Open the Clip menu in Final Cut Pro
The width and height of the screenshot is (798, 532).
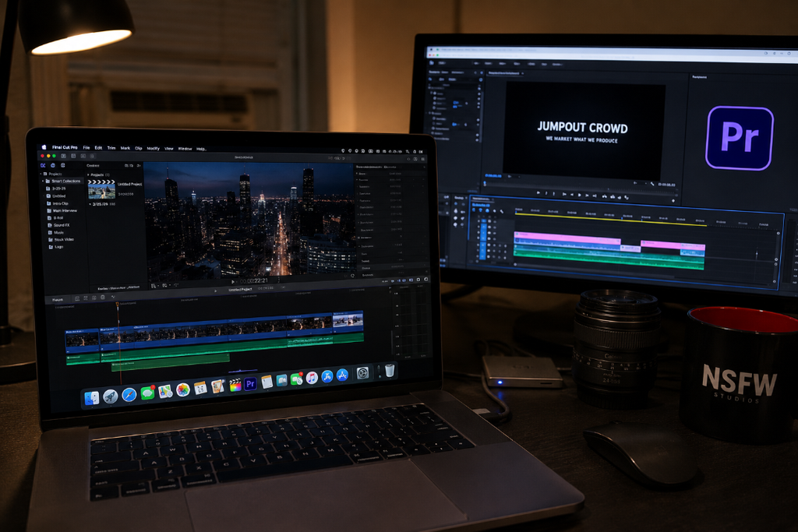coord(139,148)
